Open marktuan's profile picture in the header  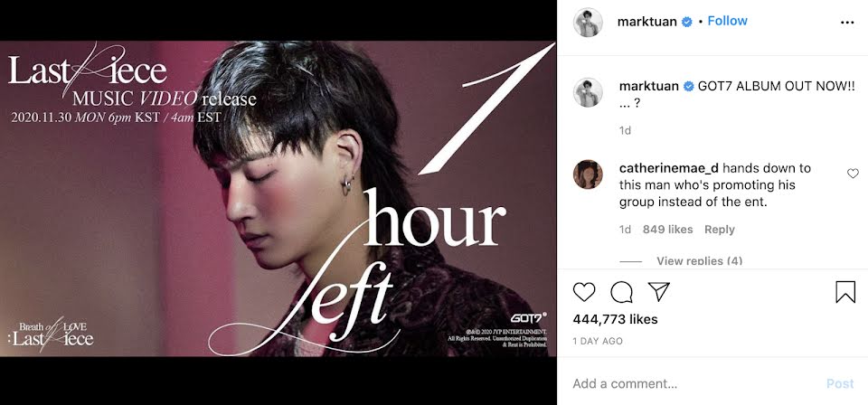tap(588, 22)
